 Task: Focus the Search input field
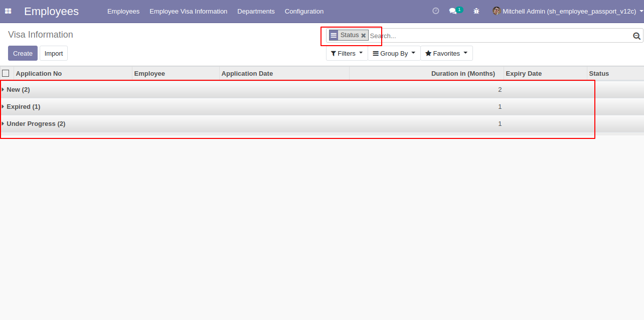(x=499, y=36)
